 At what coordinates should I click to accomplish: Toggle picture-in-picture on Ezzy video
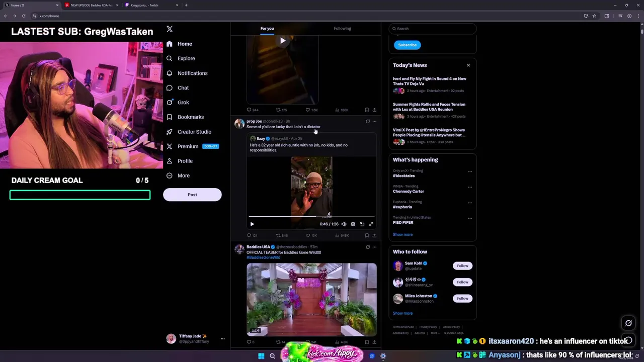[x=362, y=224]
